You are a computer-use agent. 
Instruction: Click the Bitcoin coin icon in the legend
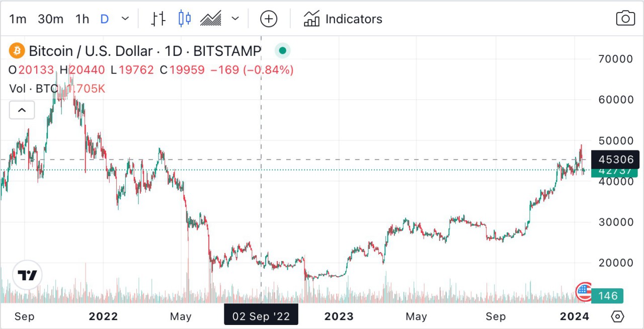17,50
